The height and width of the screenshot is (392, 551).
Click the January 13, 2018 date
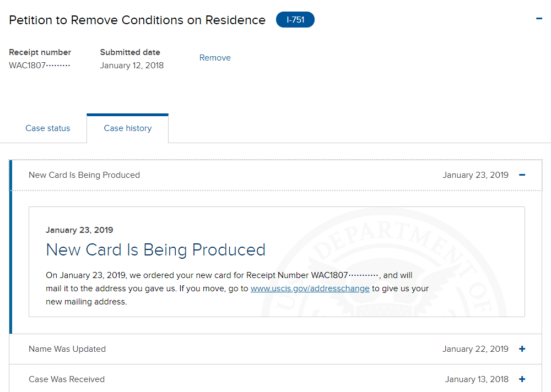pos(477,379)
